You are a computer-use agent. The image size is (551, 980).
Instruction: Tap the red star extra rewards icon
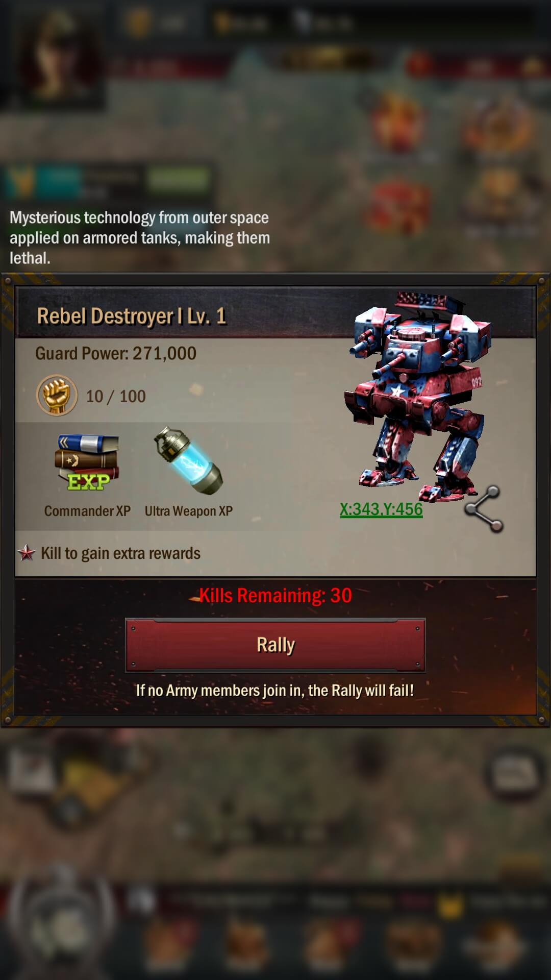coord(27,553)
